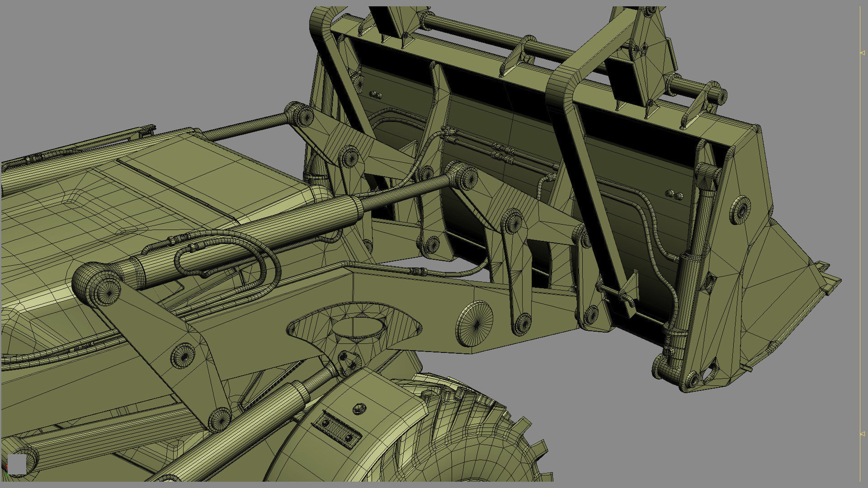Click the yellow vertical guide line at right
The width and height of the screenshot is (868, 488).
(x=860, y=244)
